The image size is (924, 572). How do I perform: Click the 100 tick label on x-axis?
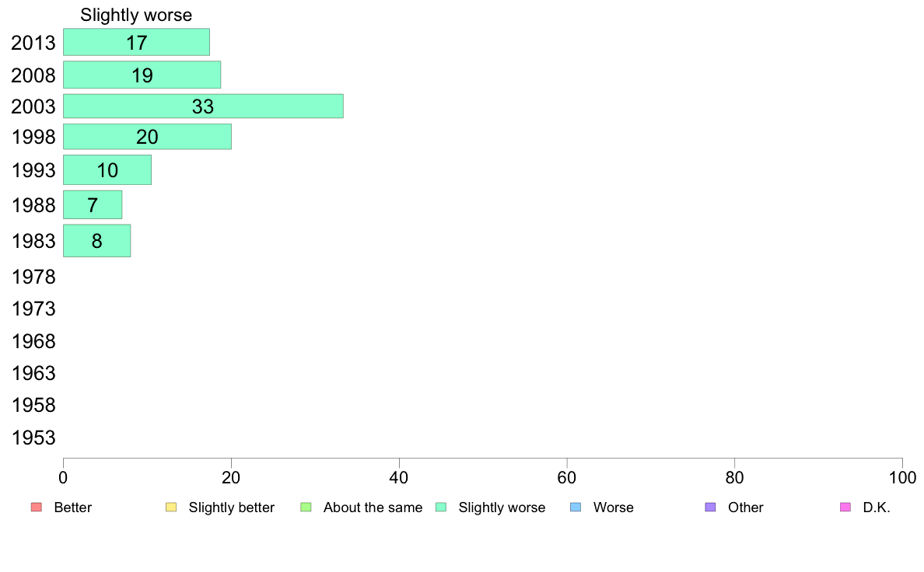pyautogui.click(x=901, y=477)
